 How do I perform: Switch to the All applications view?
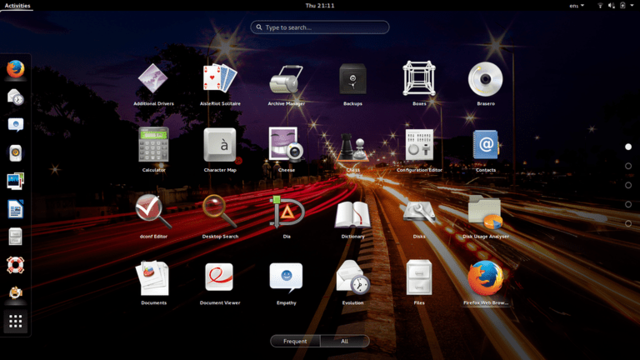click(x=344, y=341)
